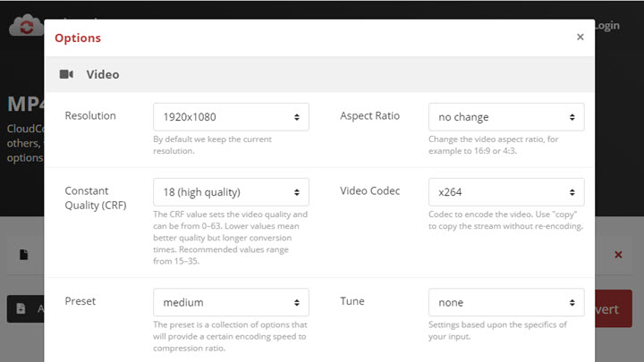Viewport: 644px width, 362px height.
Task: Open the Resolution dropdown showing 1920x1080
Action: tap(231, 117)
